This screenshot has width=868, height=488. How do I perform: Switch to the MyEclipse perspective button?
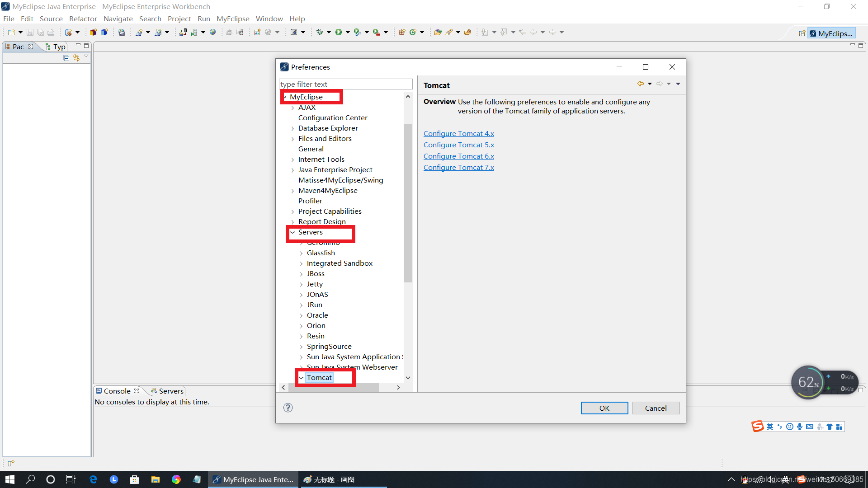point(832,33)
